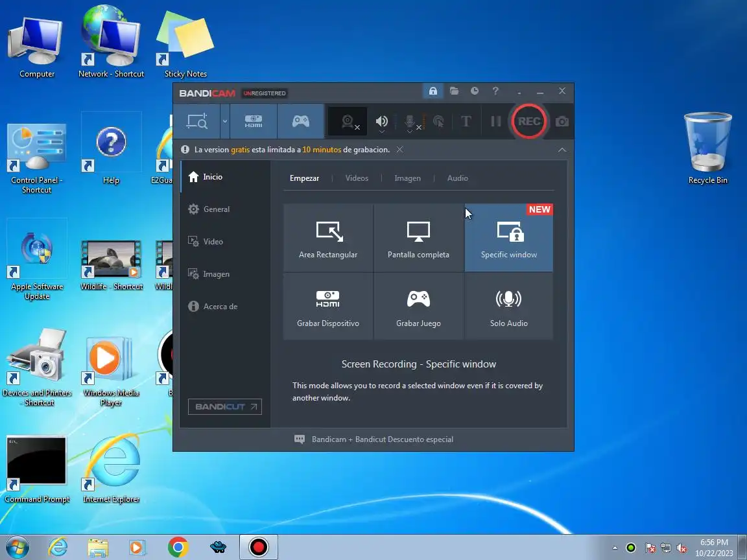Screen dimensions: 747x560
Task: Select the screen recording mode icon in Bandicam toolbar
Action: [196, 121]
